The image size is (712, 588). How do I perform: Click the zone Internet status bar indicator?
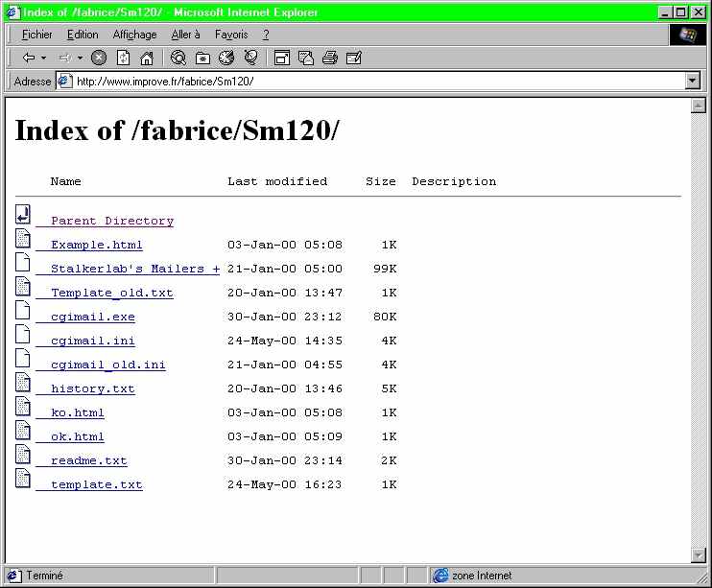tap(472, 576)
